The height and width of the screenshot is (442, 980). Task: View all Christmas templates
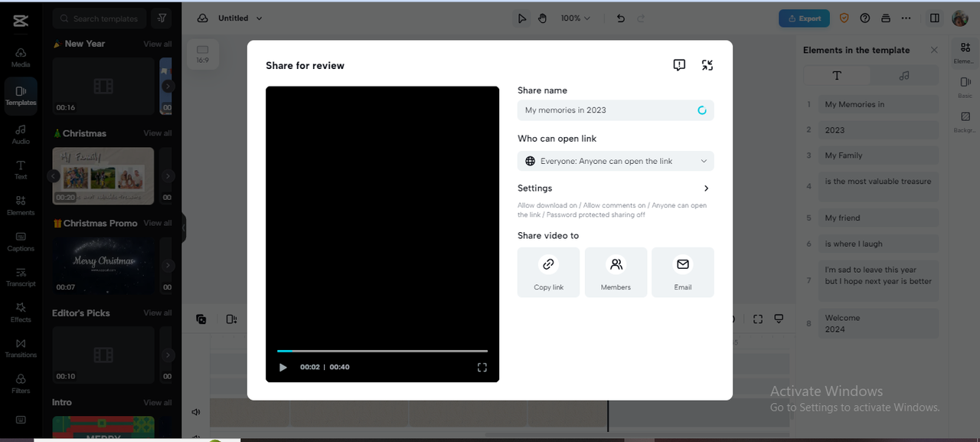point(158,133)
